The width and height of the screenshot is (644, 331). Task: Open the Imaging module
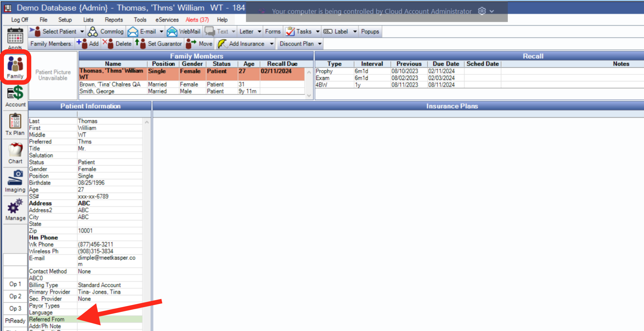coord(15,181)
